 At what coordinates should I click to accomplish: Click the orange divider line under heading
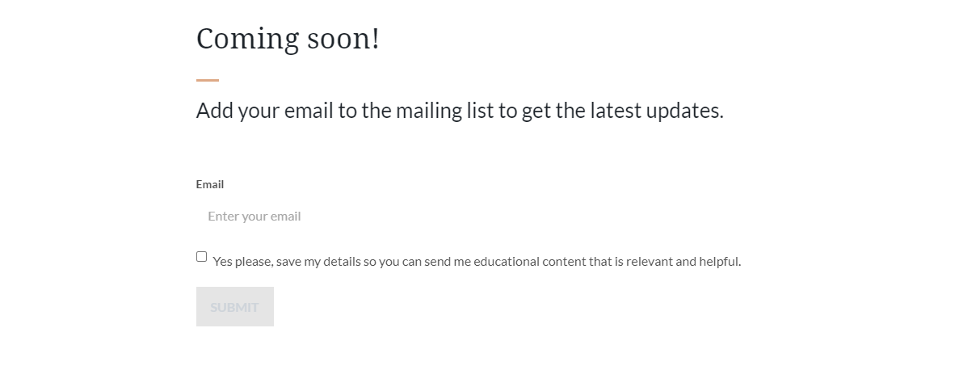208,80
